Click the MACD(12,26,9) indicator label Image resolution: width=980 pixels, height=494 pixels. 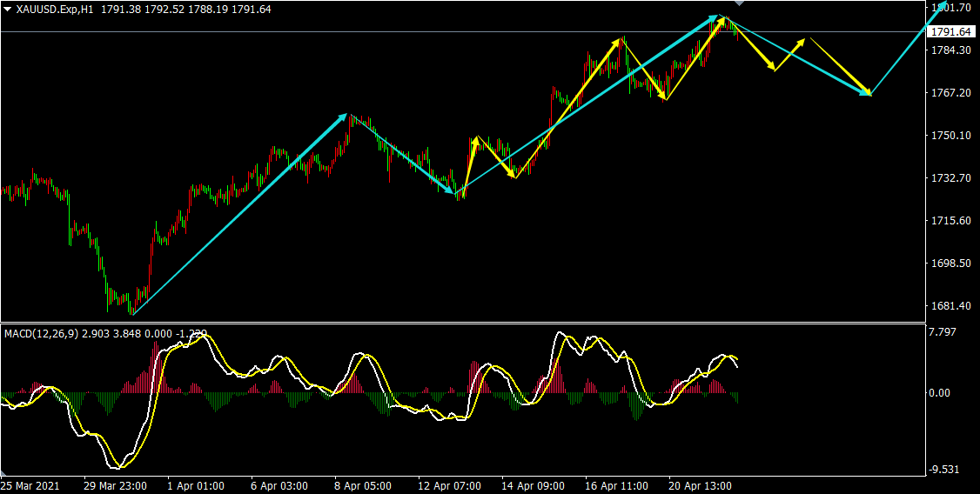coord(41,333)
